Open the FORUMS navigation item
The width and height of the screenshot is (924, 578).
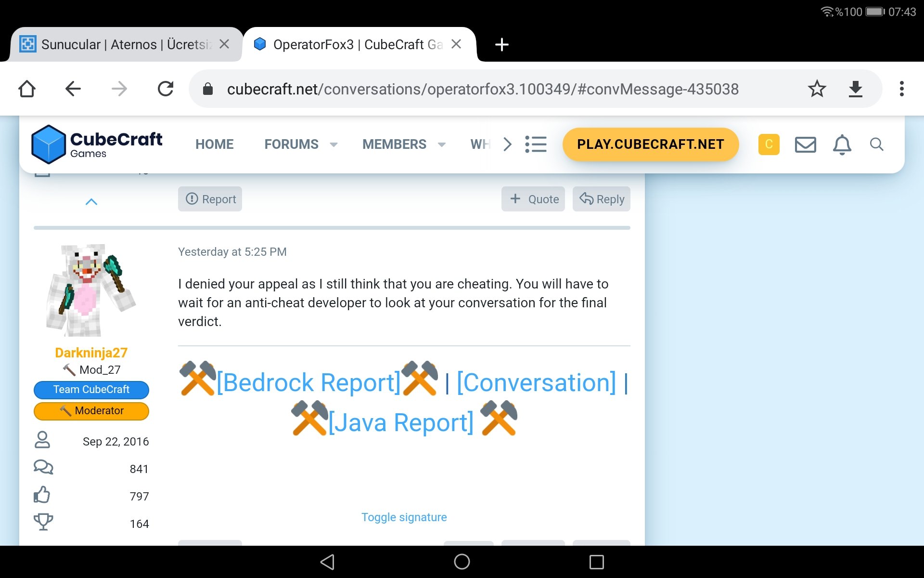(x=291, y=144)
